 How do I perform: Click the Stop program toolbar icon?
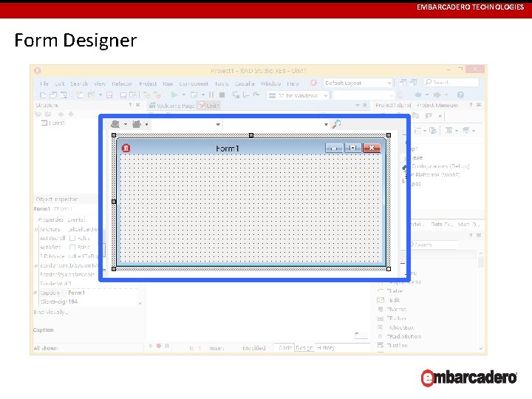click(222, 95)
